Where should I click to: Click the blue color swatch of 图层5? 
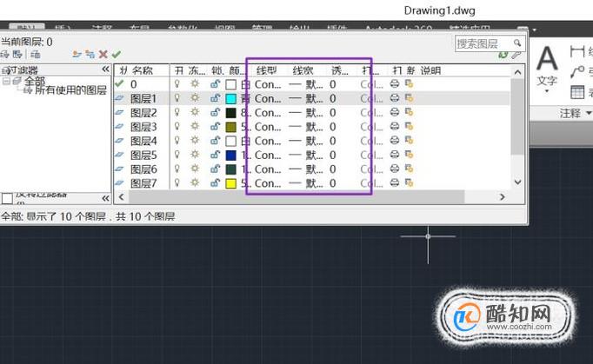pyautogui.click(x=230, y=155)
